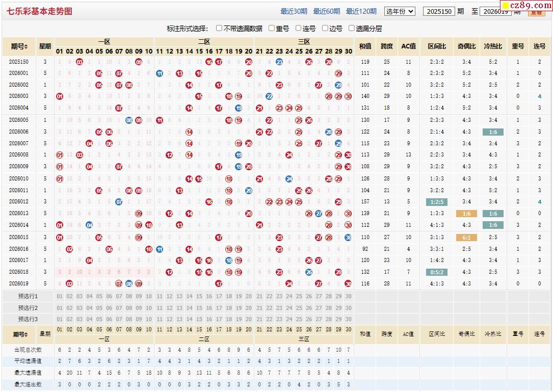Click red ball 03 in row 2025150
This screenshot has width=553, height=392.
point(80,62)
